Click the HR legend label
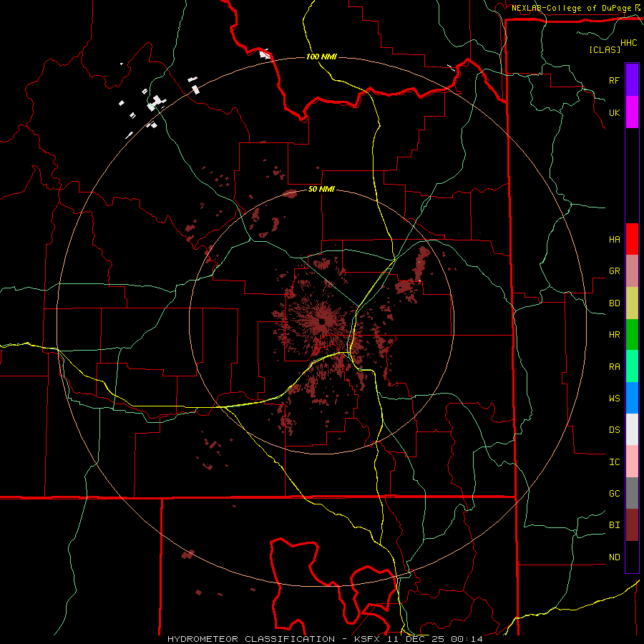Screen dimensions: 644x644 click(614, 335)
